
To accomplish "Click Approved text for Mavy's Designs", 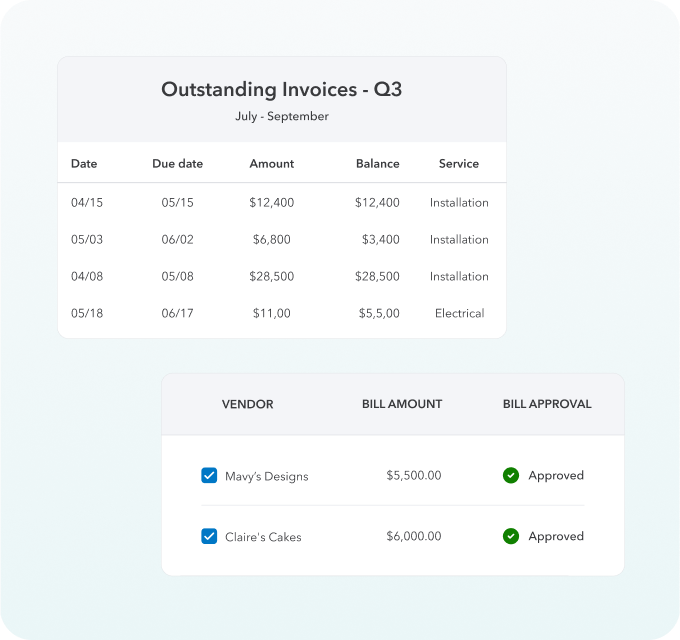I will [x=556, y=476].
